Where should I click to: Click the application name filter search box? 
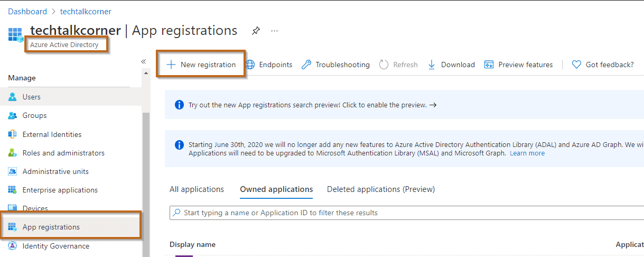tap(407, 213)
